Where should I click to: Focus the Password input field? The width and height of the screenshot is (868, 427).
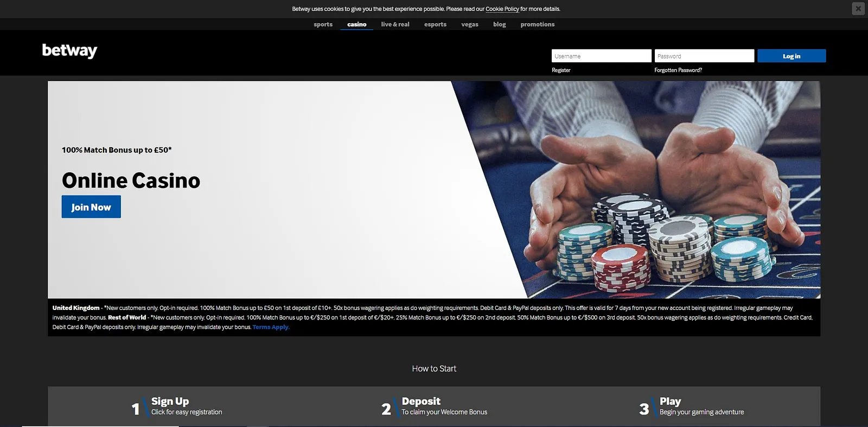point(704,56)
